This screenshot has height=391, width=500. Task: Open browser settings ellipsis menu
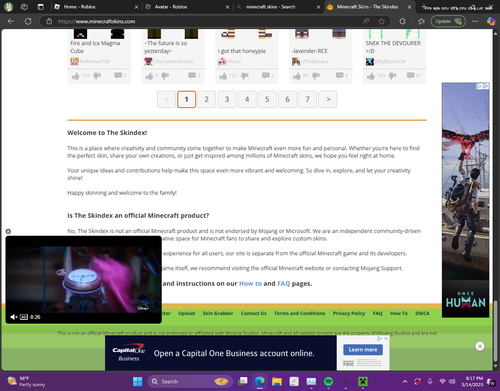[475, 21]
